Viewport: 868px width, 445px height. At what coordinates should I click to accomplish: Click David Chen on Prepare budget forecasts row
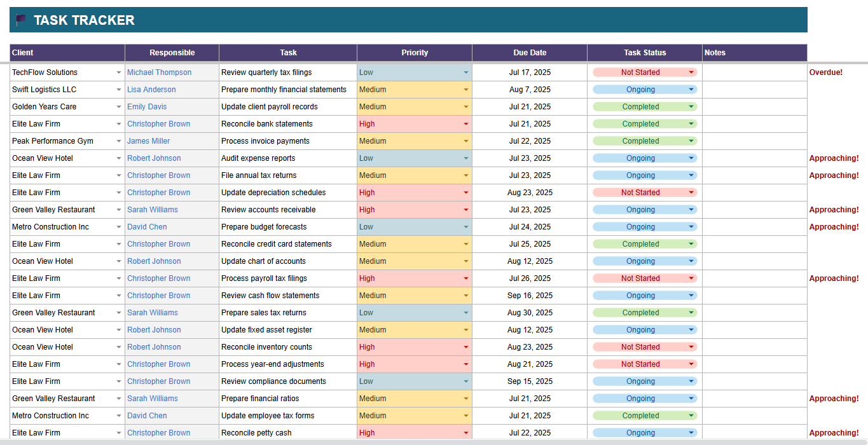(147, 226)
